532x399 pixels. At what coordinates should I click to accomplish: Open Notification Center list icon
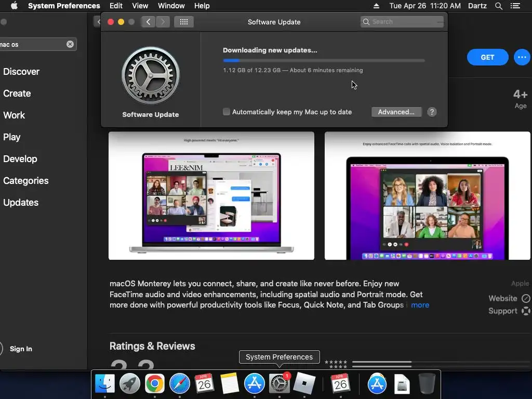pos(515,6)
